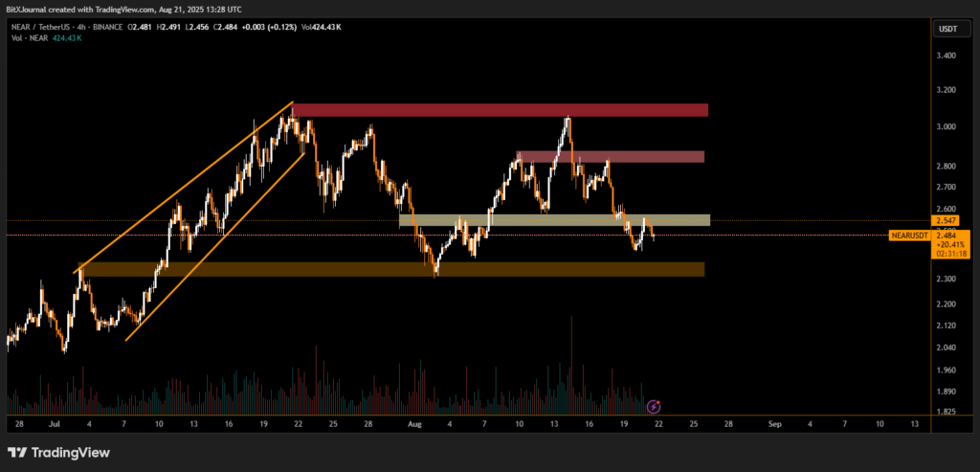The height and width of the screenshot is (472, 980).
Task: Click the Vol · NEAR indicator label
Action: [x=25, y=40]
